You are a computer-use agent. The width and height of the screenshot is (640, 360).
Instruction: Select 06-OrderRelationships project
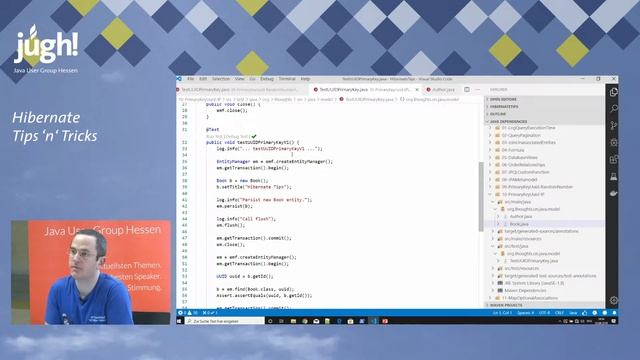point(523,165)
